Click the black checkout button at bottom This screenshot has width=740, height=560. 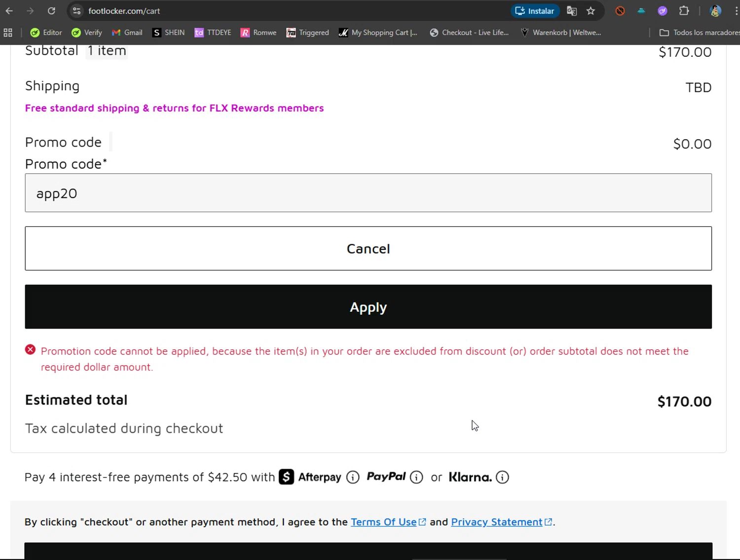(368, 551)
